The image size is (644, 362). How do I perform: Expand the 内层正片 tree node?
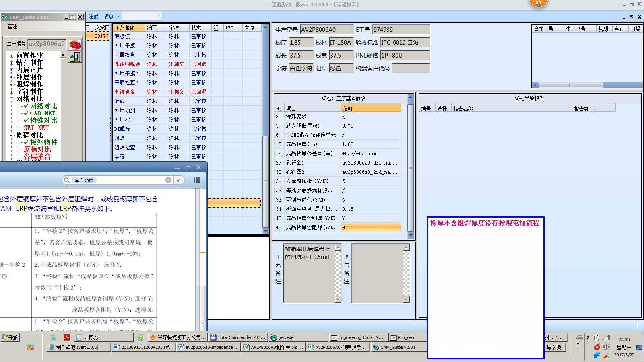(x=12, y=70)
